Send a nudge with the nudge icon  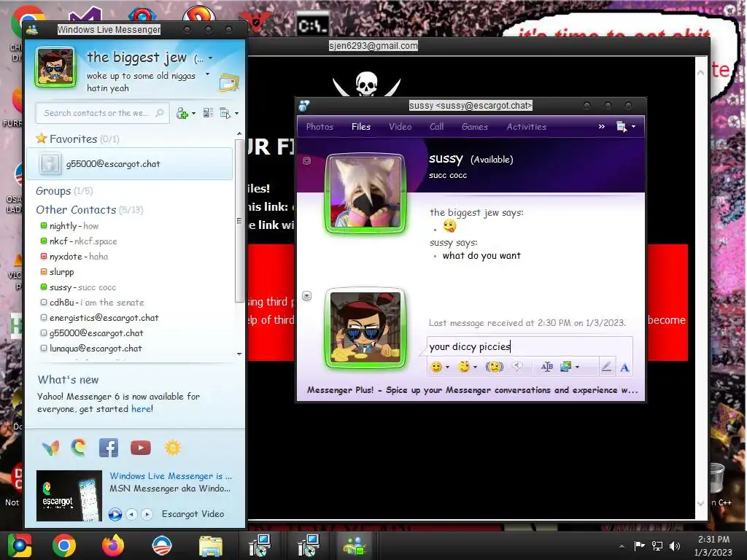click(x=494, y=367)
